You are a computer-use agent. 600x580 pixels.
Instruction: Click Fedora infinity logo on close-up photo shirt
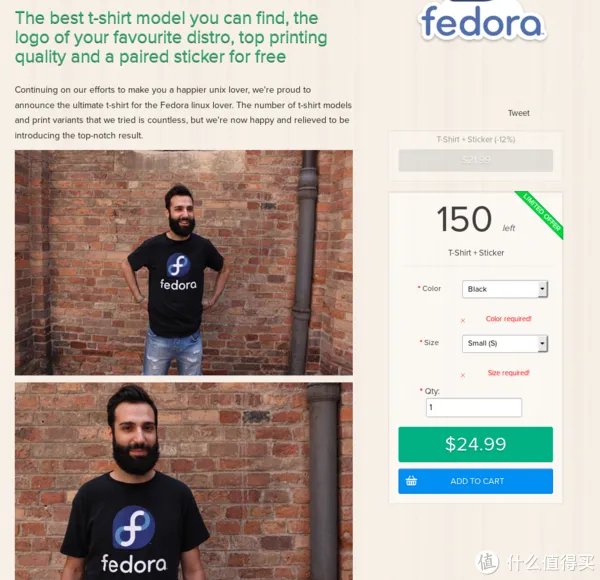point(134,527)
